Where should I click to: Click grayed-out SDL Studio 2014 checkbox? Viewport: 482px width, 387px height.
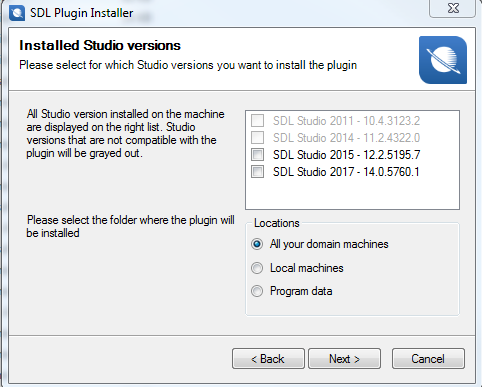[257, 137]
